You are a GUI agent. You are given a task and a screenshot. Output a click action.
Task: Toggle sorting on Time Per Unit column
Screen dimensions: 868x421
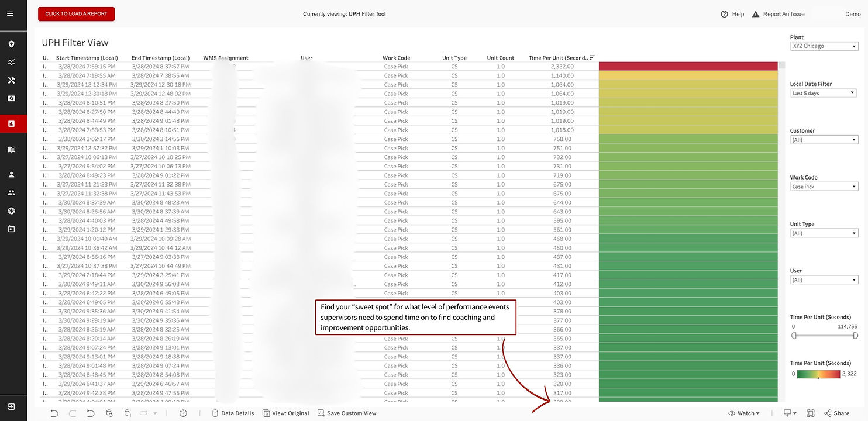tap(592, 57)
